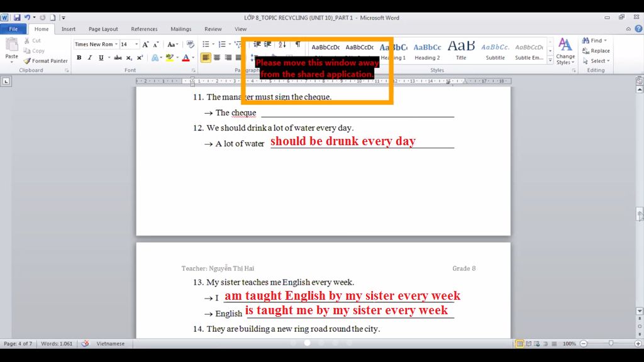The height and width of the screenshot is (362, 644).
Task: Click the new blank document icon
Action: [53, 18]
